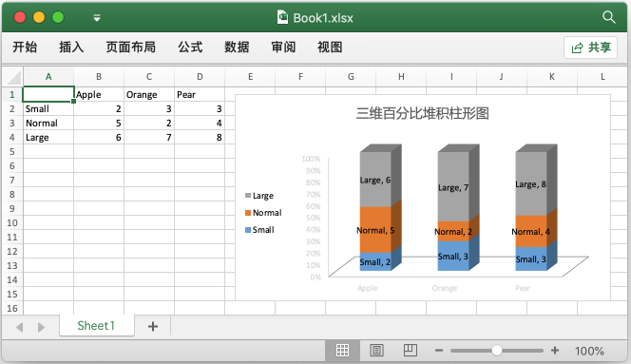Click previous sheet navigation arrow
Viewport: 631px width, 364px height.
click(19, 327)
